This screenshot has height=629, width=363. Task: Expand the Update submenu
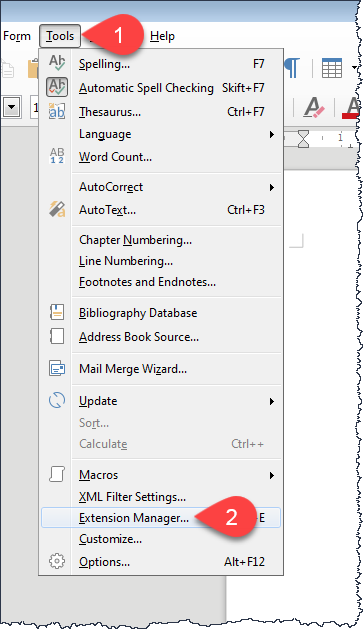tap(161, 401)
